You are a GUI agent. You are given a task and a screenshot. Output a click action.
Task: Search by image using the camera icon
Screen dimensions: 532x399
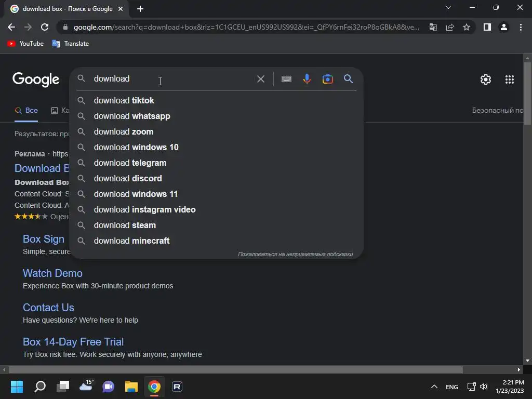(327, 79)
